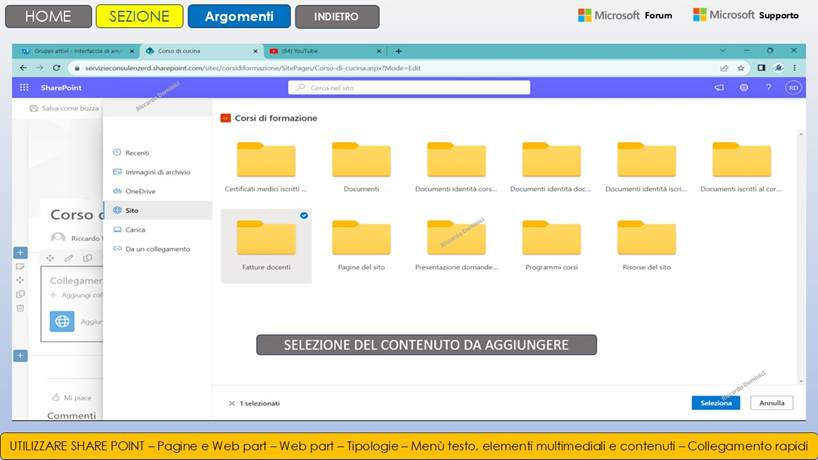
Task: Uncheck the Fatture docenti selection checkmark
Action: (x=304, y=215)
